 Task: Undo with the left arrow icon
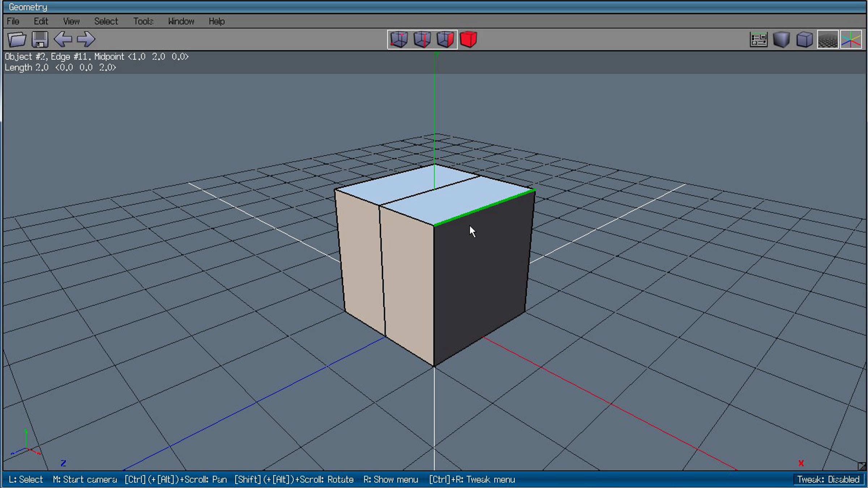point(63,39)
